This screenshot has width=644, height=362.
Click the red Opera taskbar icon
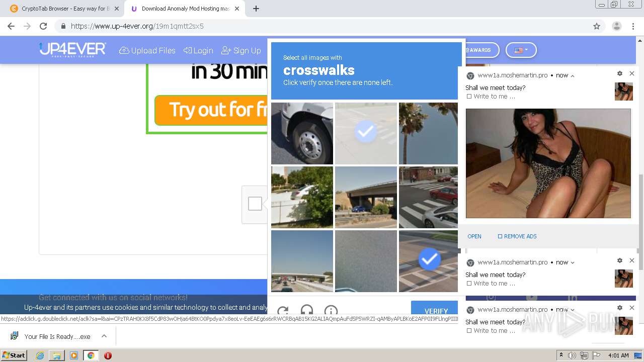(x=108, y=355)
